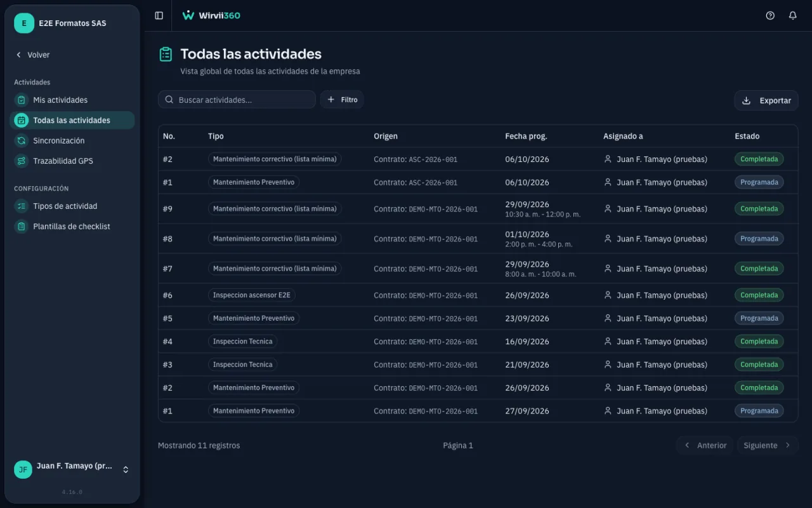This screenshot has height=508, width=812.
Task: Click Mostrando 11 registros text
Action: click(199, 446)
